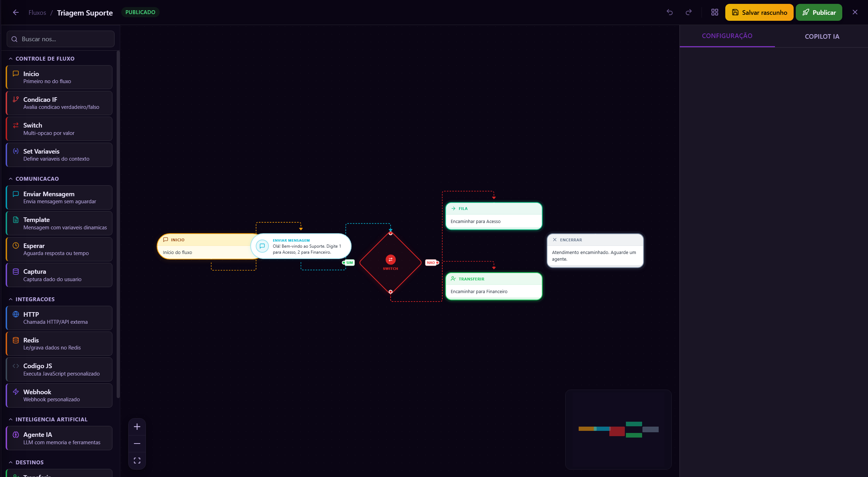Click Salvar rascunho button

(759, 12)
